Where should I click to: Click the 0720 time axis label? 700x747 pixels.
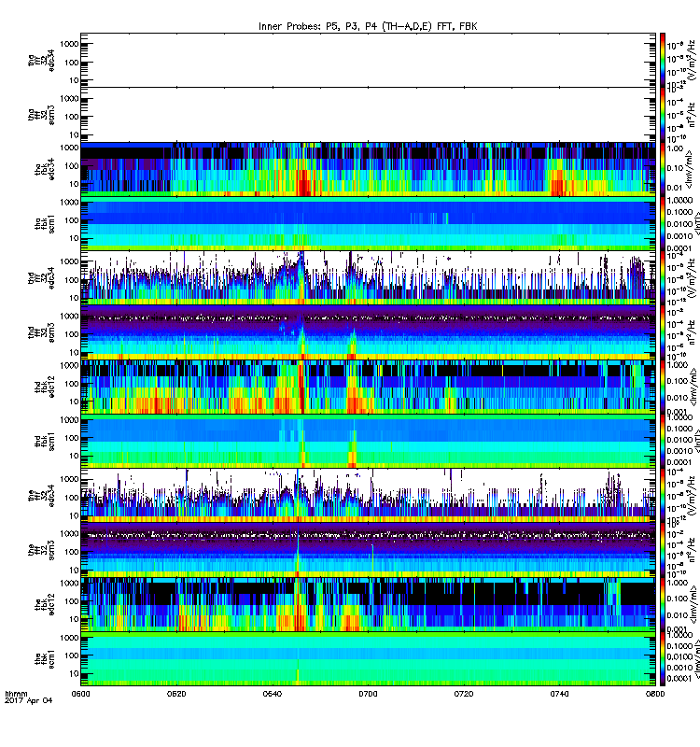click(463, 694)
